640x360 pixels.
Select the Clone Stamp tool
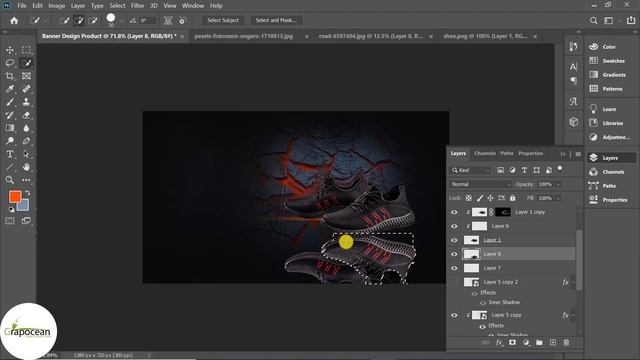click(x=27, y=102)
